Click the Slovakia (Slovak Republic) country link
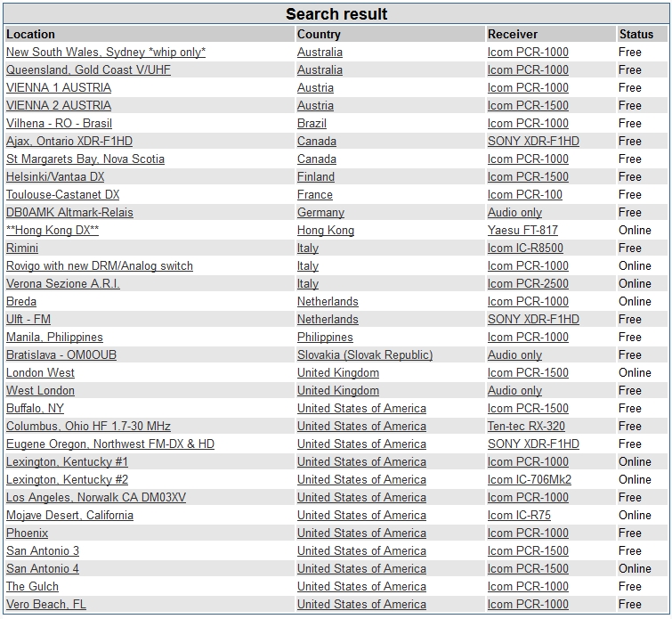The image size is (672, 619). 365,355
